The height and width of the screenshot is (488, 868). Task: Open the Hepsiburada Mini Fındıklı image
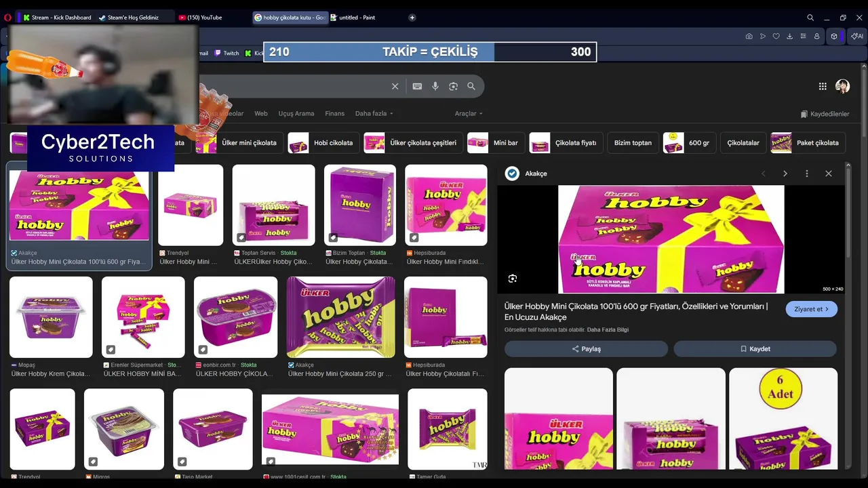446,205
